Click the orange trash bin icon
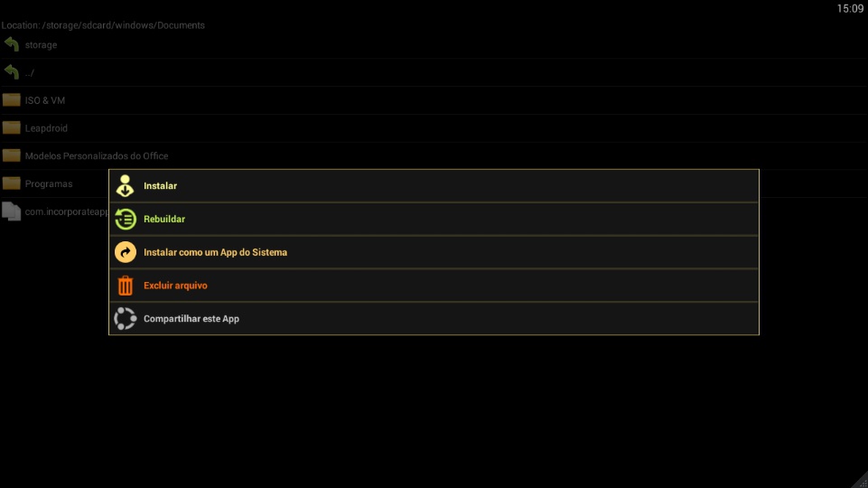The image size is (868, 488). point(126,286)
